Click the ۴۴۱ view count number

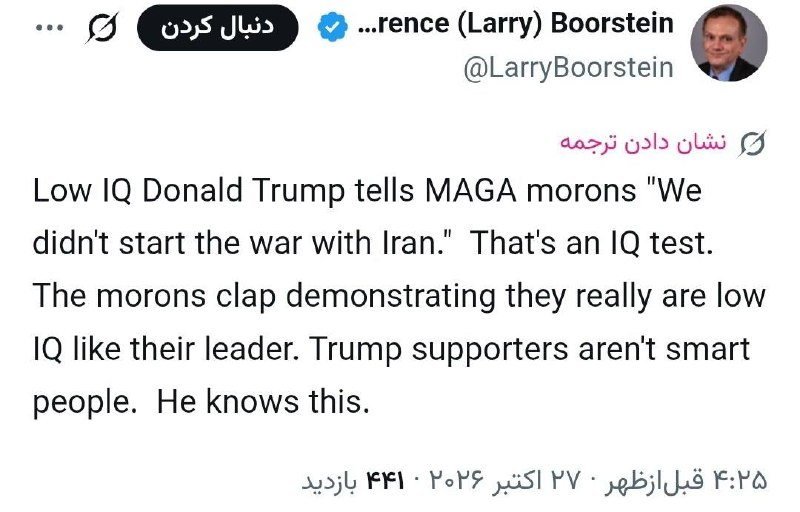[x=385, y=480]
